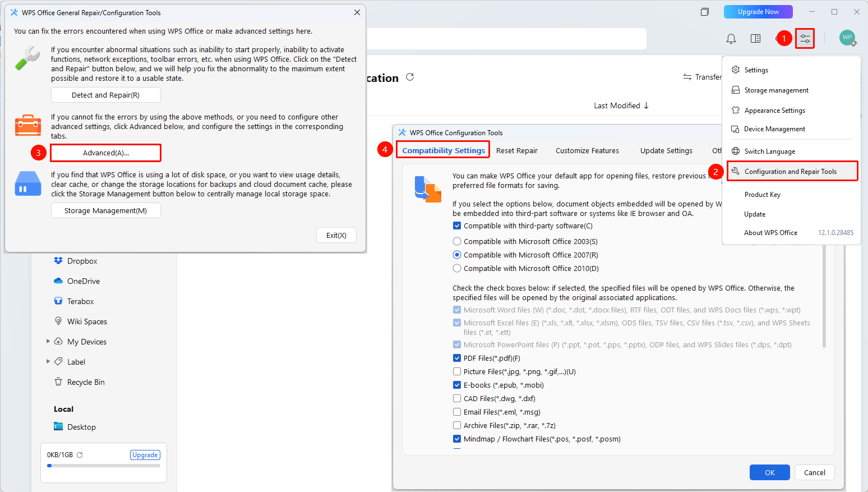Click the Wiki Spaces icon
868x492 pixels.
click(58, 321)
